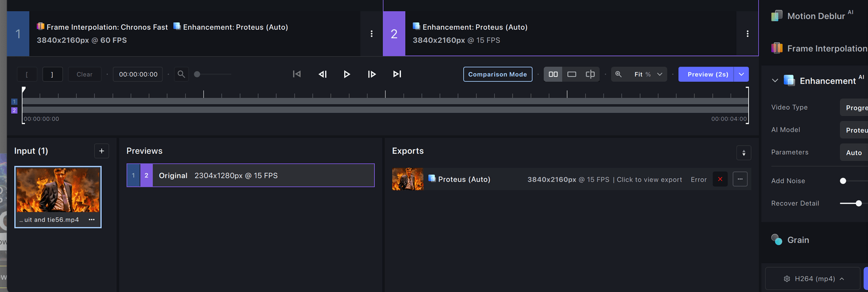The width and height of the screenshot is (868, 292).
Task: Step forward one frame
Action: 372,74
